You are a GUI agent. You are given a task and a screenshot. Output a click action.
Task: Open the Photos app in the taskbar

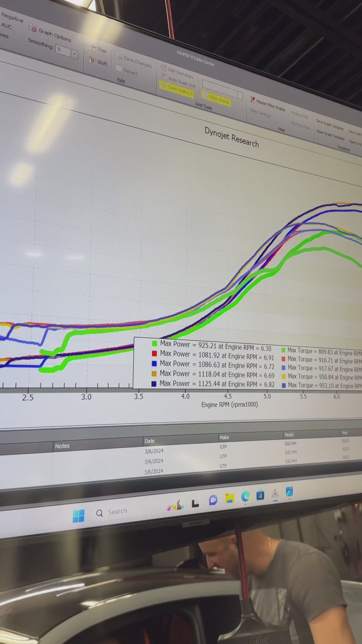289,492
